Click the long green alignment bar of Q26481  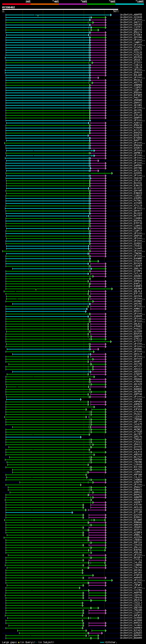click(x=59, y=173)
